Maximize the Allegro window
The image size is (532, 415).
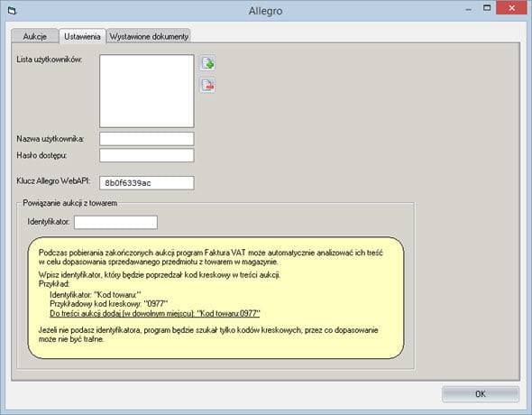coord(487,8)
